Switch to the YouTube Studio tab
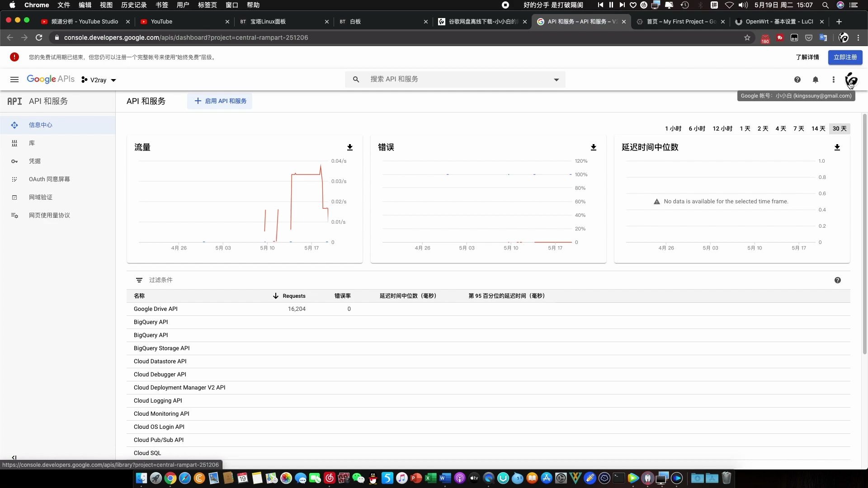868x488 pixels. click(85, 21)
